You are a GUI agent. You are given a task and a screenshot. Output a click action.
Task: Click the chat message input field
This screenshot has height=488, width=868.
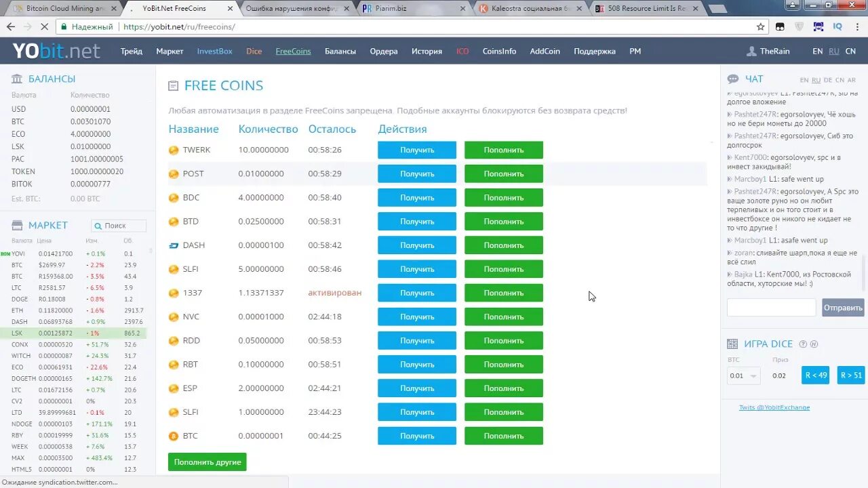point(772,308)
